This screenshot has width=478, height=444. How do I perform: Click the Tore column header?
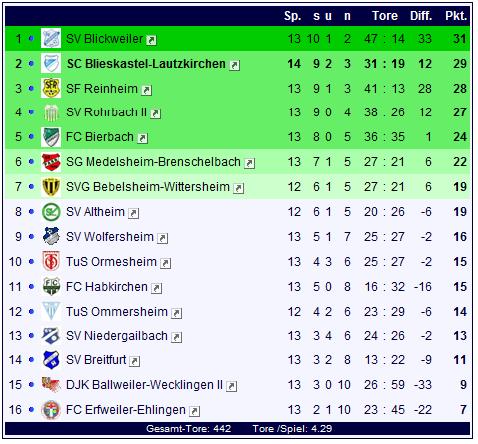click(385, 16)
